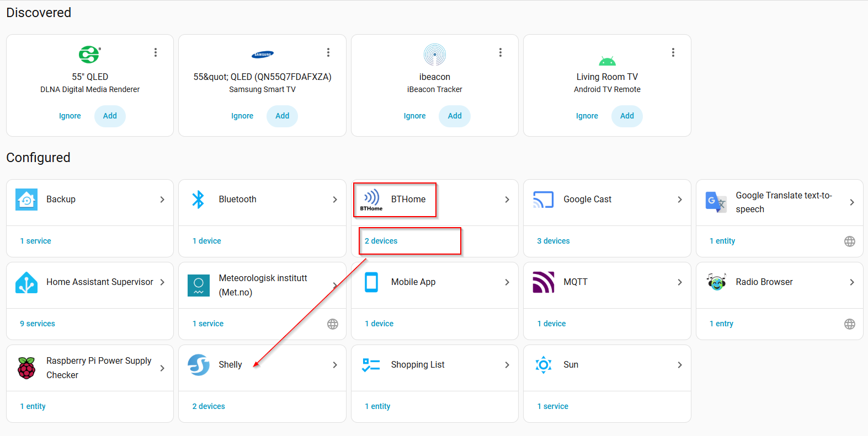Add the Samsung Smart TV integration
The width and height of the screenshot is (868, 436).
[283, 116]
